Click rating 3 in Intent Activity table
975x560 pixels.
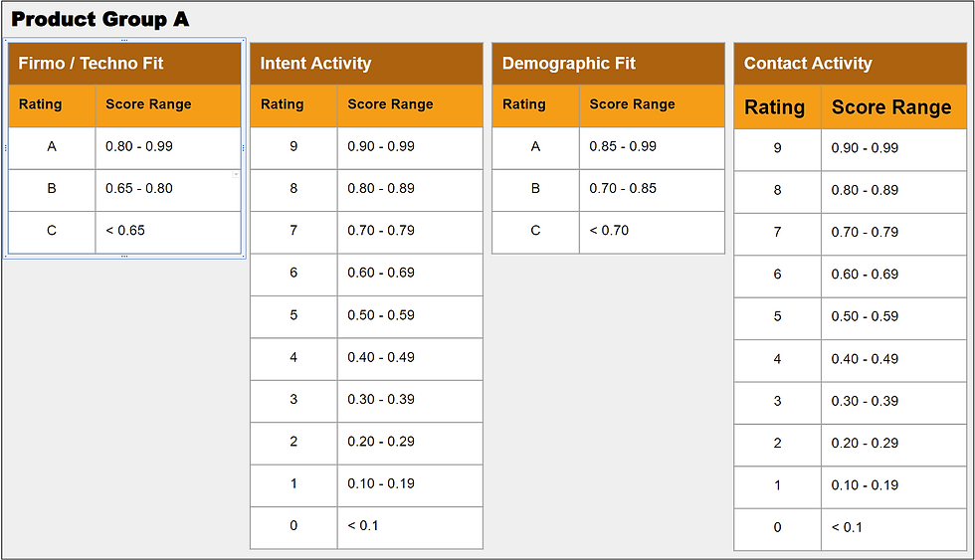coord(294,402)
